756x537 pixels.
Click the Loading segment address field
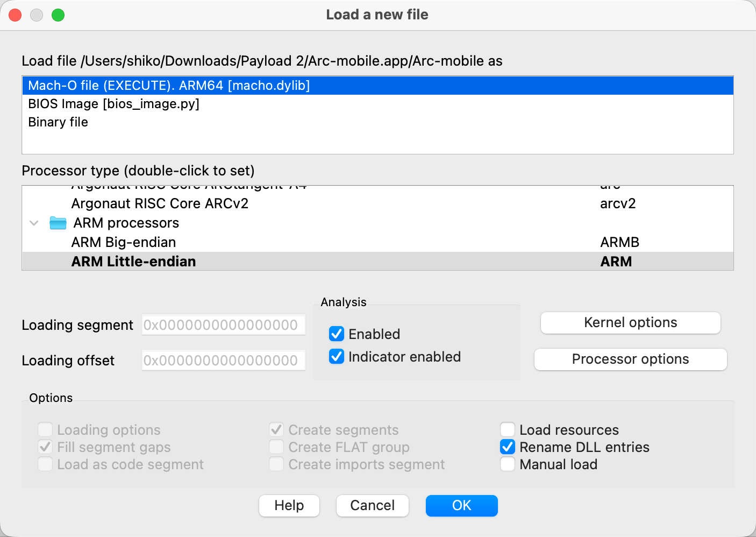coord(223,325)
